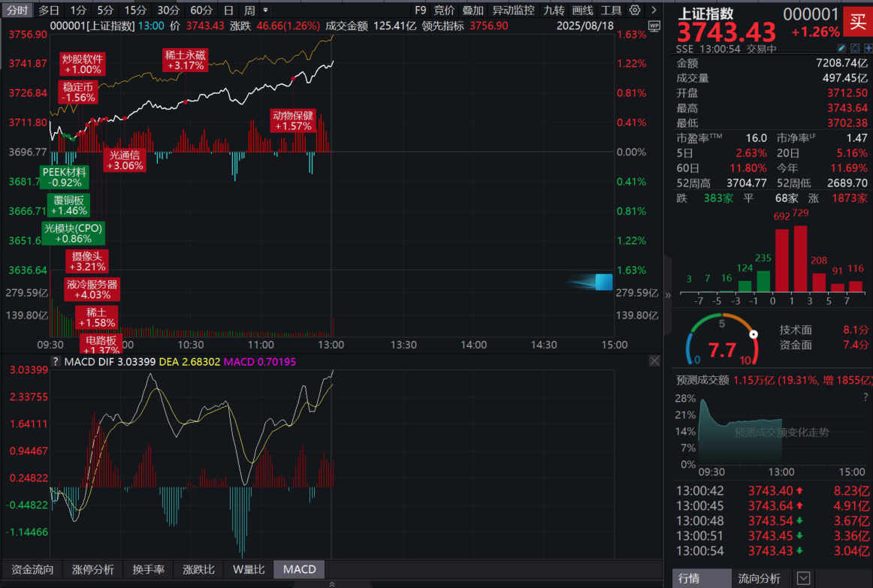Expand the bottom panel double chevron

(331, 583)
